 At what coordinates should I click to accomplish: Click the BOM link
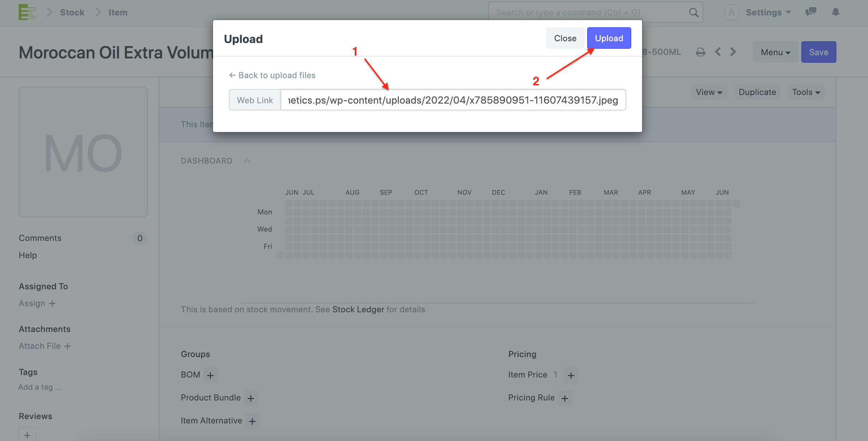190,375
